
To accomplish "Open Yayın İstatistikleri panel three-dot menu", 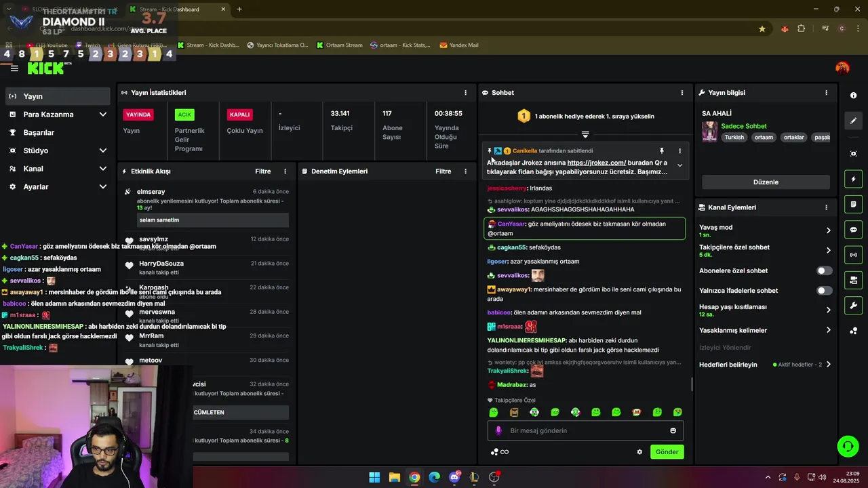I will tap(465, 93).
